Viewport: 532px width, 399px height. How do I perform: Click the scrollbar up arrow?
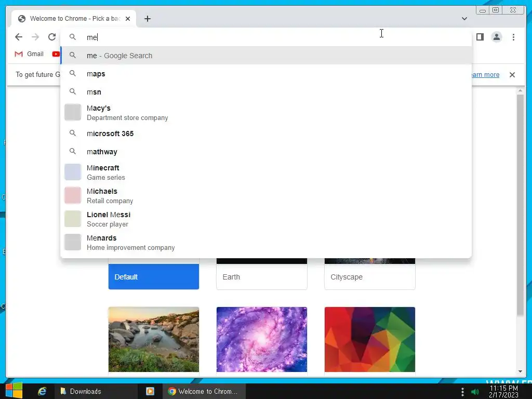coord(520,90)
